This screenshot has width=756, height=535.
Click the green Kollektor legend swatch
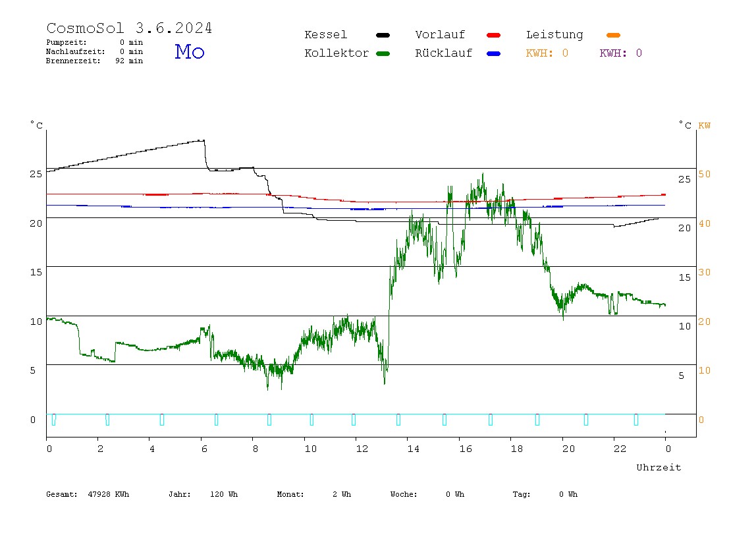point(383,53)
